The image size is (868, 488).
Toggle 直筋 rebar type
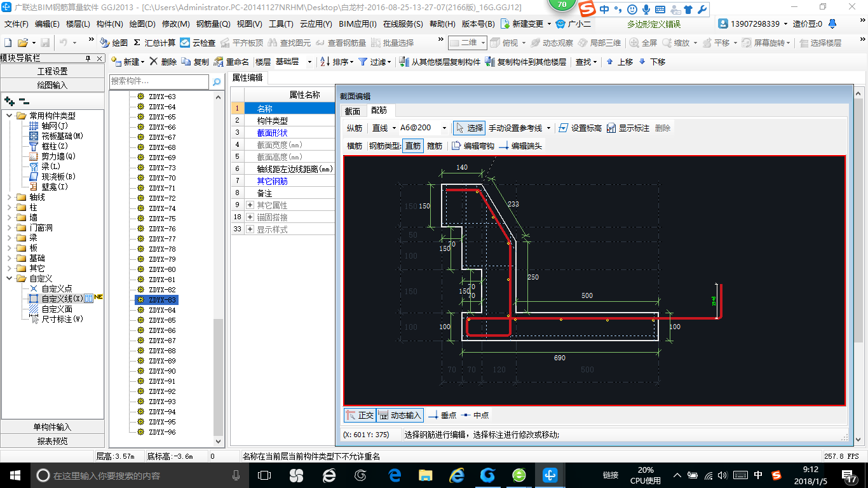tap(413, 146)
